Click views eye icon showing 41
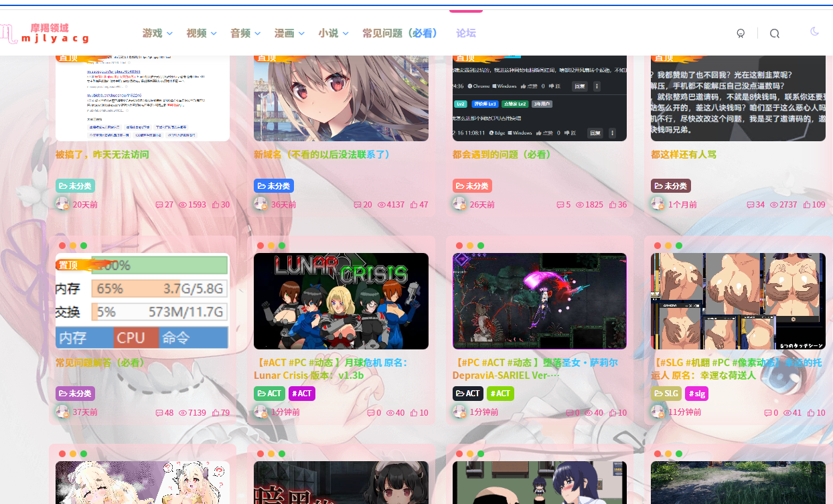Viewport: 833px width, 504px height. [x=787, y=413]
